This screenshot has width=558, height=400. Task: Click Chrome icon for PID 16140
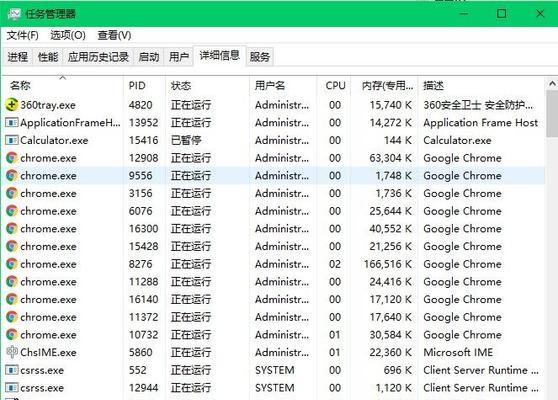click(12, 299)
